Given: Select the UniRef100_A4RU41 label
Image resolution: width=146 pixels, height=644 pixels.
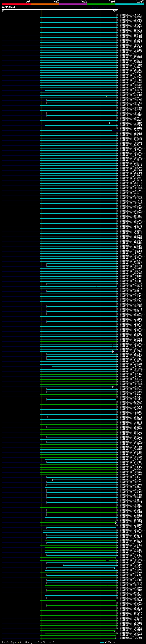Looking at the screenshot, I should coord(131,186).
